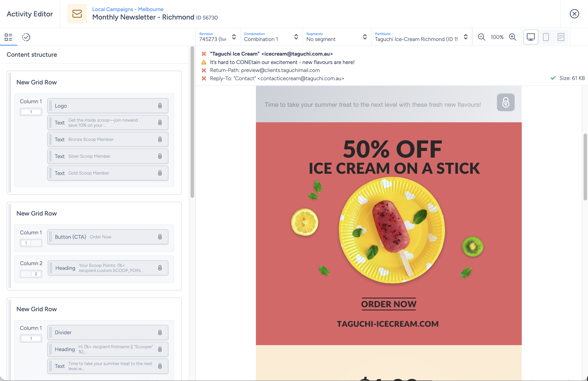Click the ice cream promo image

click(x=389, y=233)
